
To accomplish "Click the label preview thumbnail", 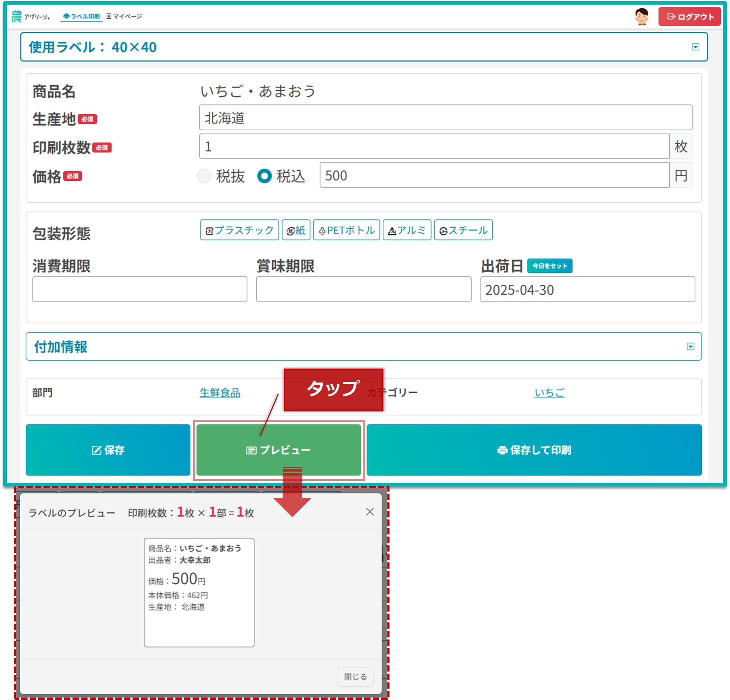I will click(x=199, y=592).
